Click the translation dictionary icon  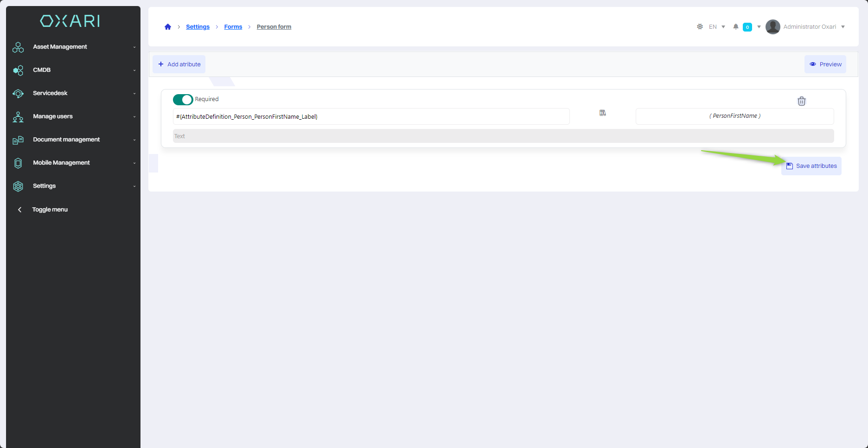pyautogui.click(x=602, y=113)
